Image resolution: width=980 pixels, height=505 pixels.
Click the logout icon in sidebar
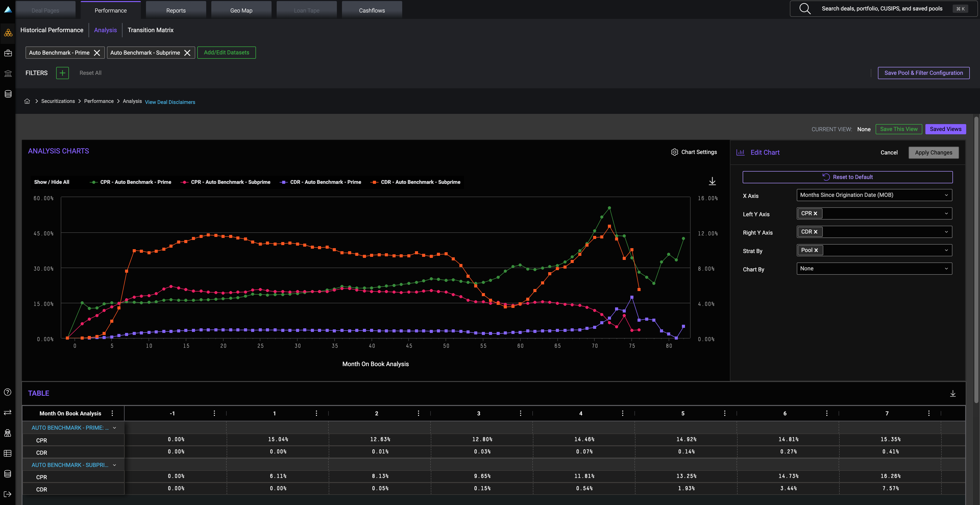(8, 494)
